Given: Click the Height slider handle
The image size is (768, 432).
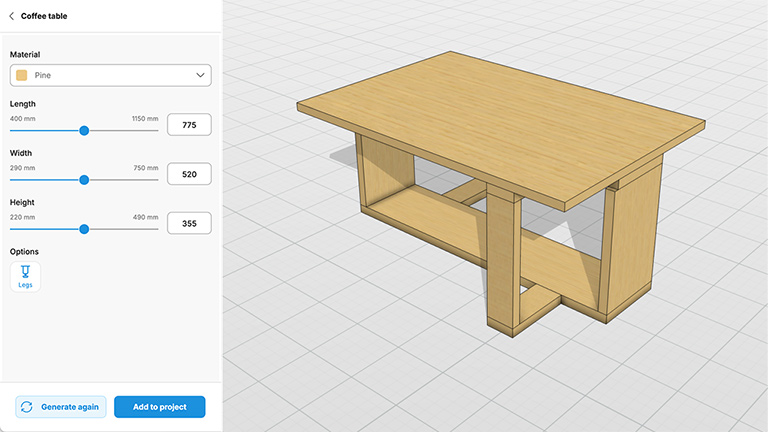Looking at the screenshot, I should click(84, 229).
